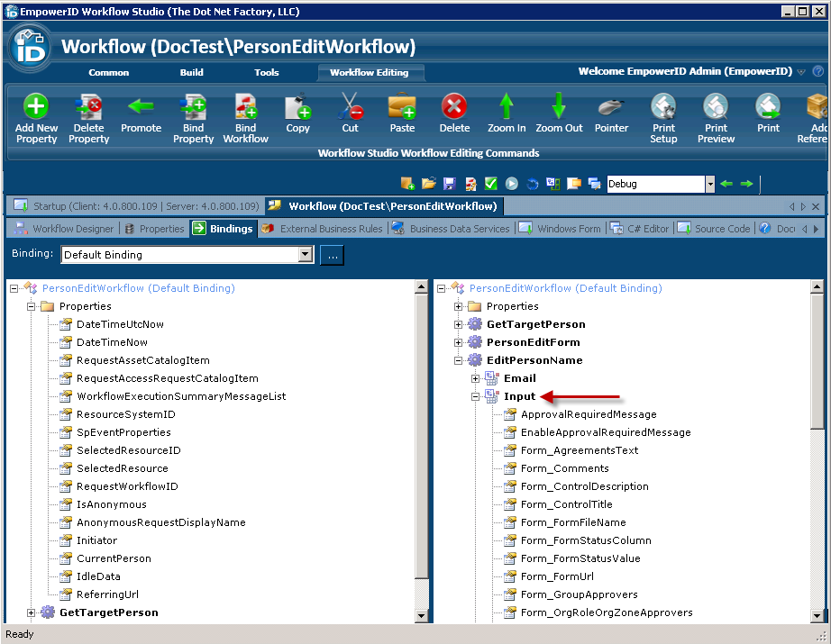Click the left panel scrollbar down arrow
The image size is (831, 644).
click(x=421, y=615)
